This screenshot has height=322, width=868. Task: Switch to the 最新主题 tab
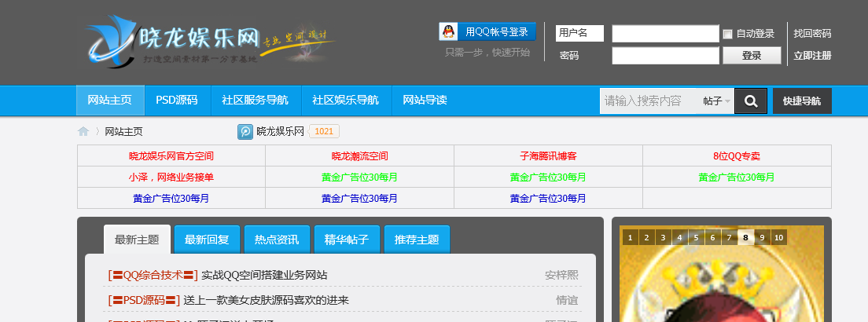pyautogui.click(x=137, y=240)
